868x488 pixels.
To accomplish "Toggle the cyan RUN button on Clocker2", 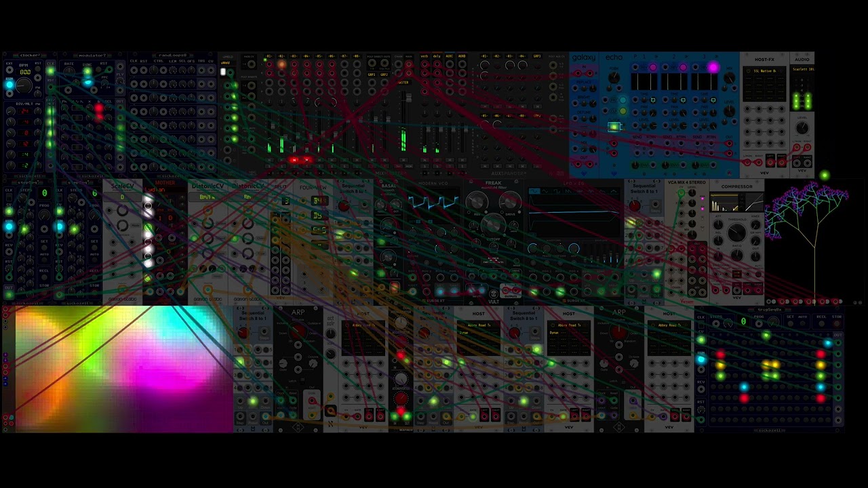I will click(9, 85).
